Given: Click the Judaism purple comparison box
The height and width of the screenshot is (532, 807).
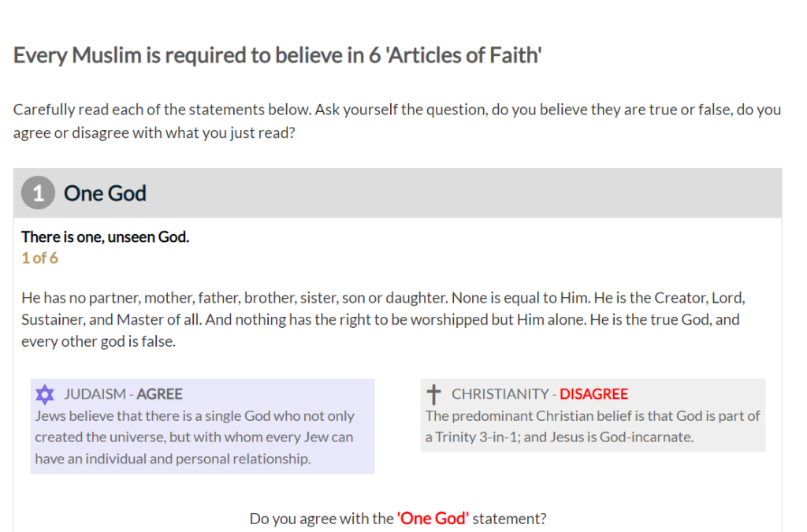Looking at the screenshot, I should [203, 426].
